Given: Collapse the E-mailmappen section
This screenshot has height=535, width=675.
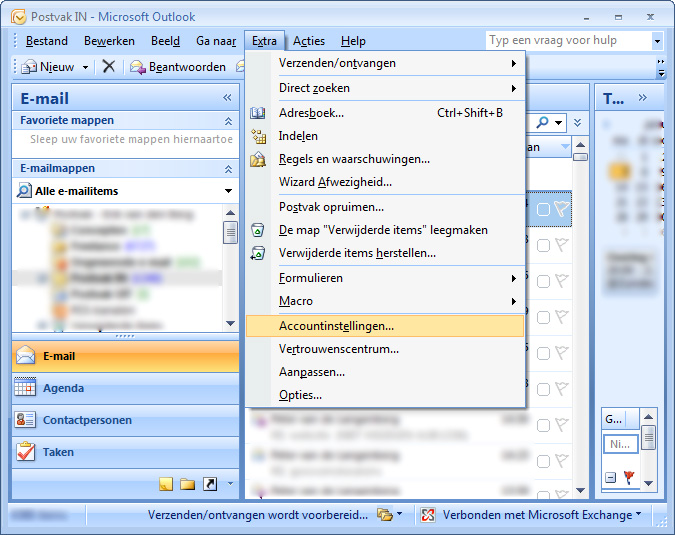Looking at the screenshot, I should tap(228, 169).
